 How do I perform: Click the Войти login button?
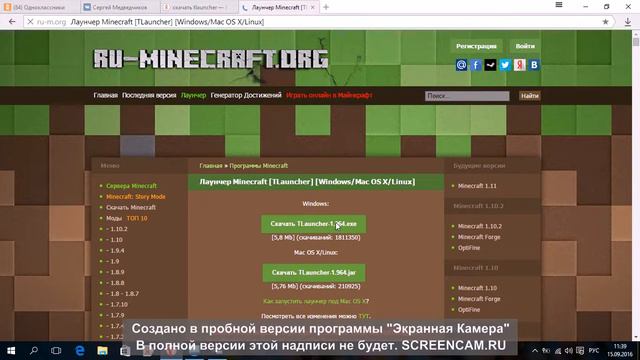tap(525, 46)
